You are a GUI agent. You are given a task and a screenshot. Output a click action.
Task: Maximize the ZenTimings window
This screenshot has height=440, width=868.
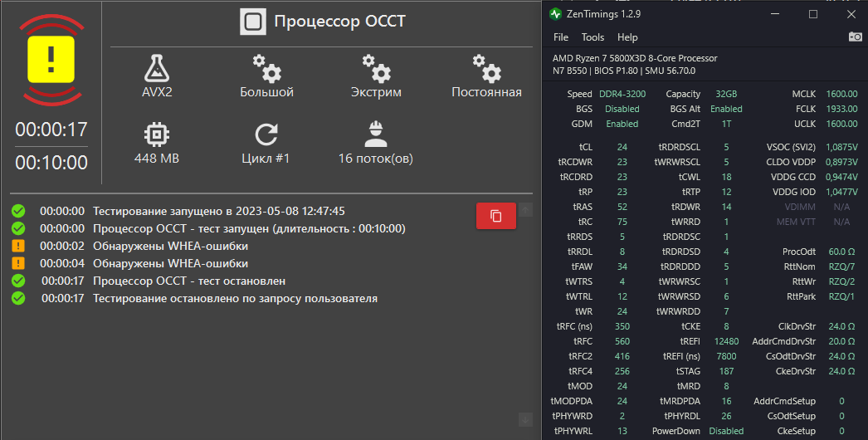[x=812, y=14]
